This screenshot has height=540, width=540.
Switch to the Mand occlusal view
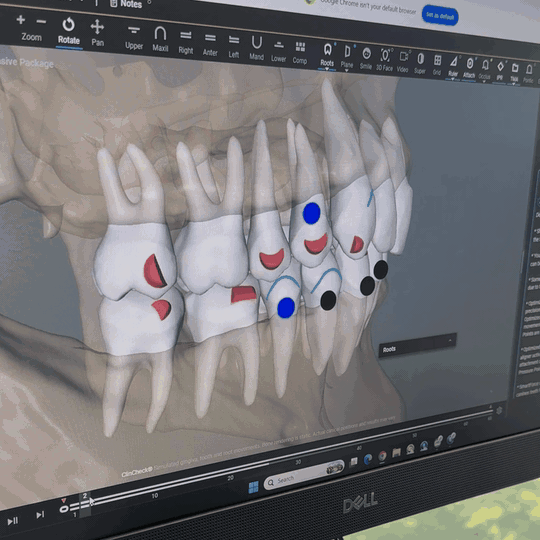tap(257, 49)
